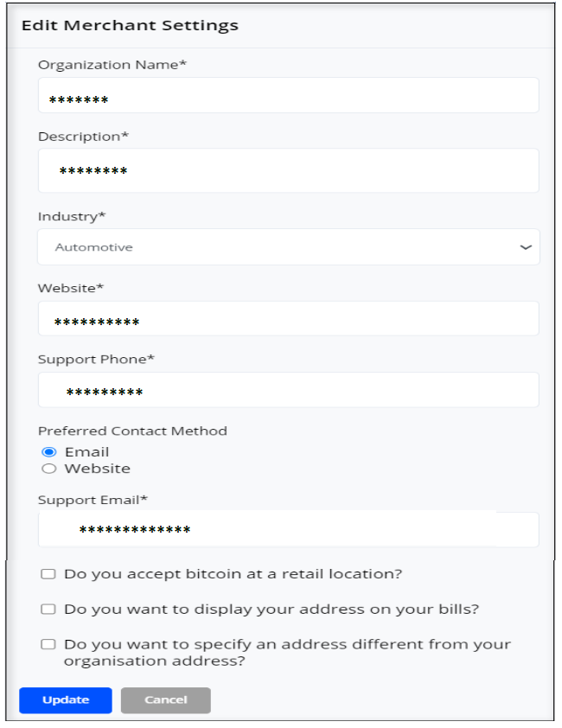This screenshot has height=728, width=562.
Task: Enable displaying your address on bills
Action: click(x=48, y=609)
